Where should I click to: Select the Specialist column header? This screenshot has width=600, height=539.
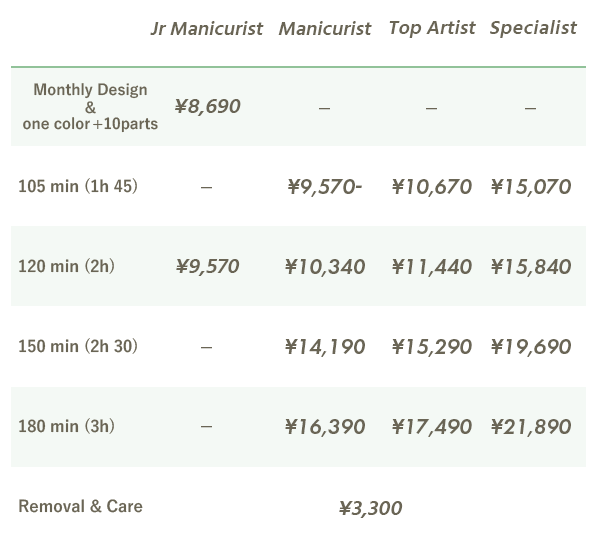[x=533, y=28]
